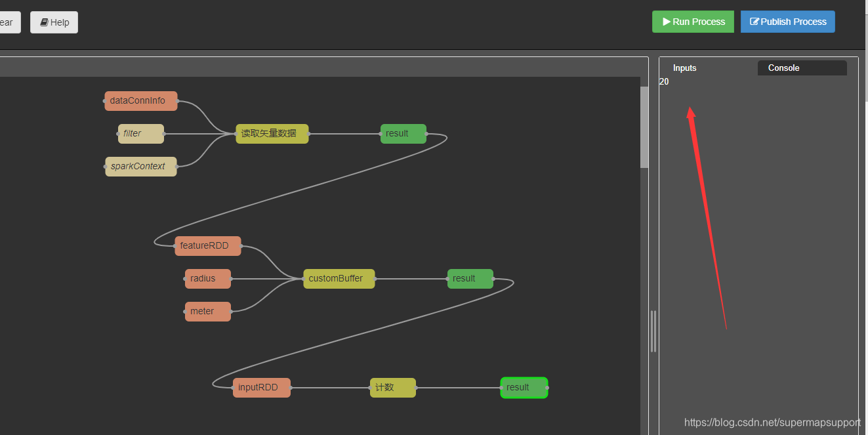The height and width of the screenshot is (435, 868).
Task: Switch to the Inputs tab
Action: [x=685, y=68]
